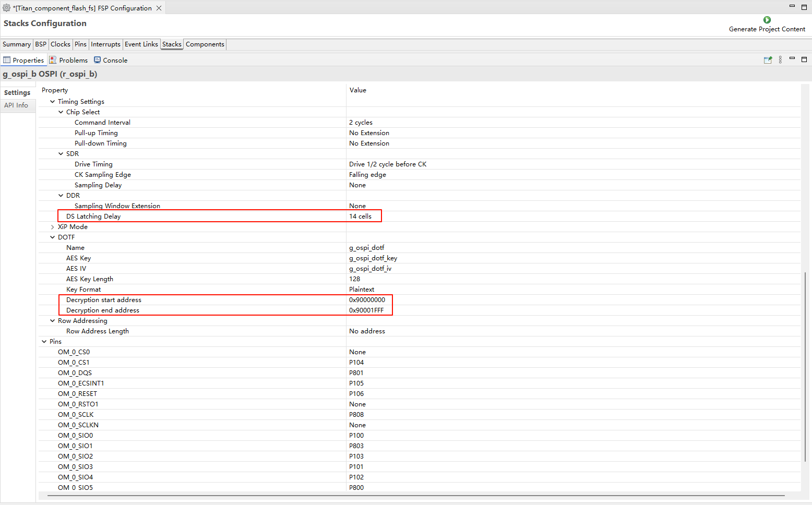Open the Properties view three-dot menu

coord(780,60)
